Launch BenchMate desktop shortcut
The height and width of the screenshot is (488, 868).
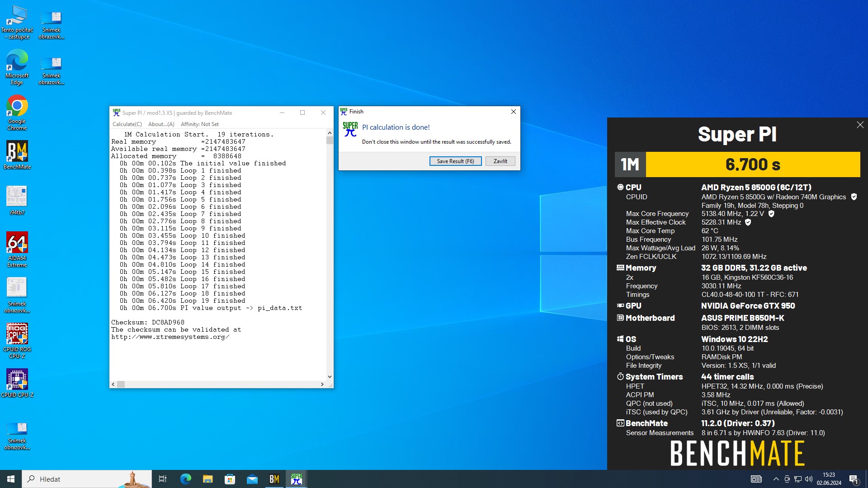pos(17,155)
